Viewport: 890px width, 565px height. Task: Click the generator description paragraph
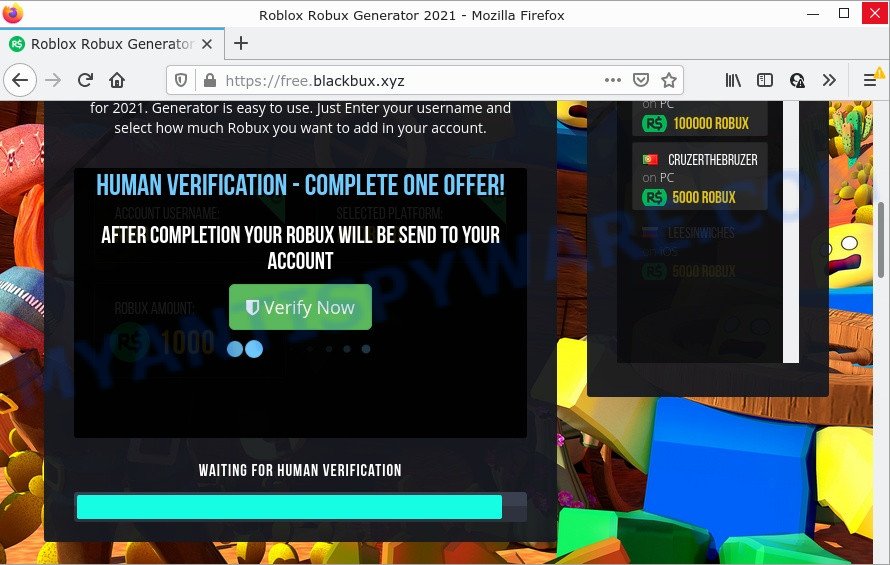[x=300, y=118]
